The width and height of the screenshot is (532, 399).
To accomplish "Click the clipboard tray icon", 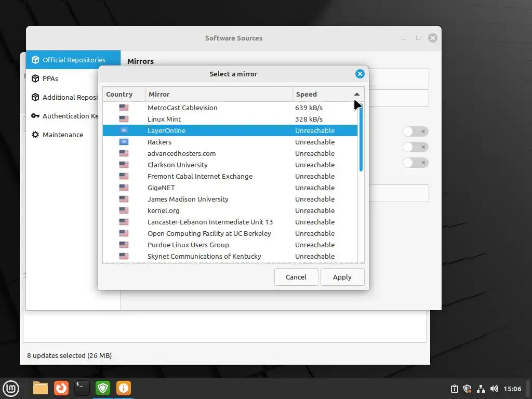I will 454,389.
